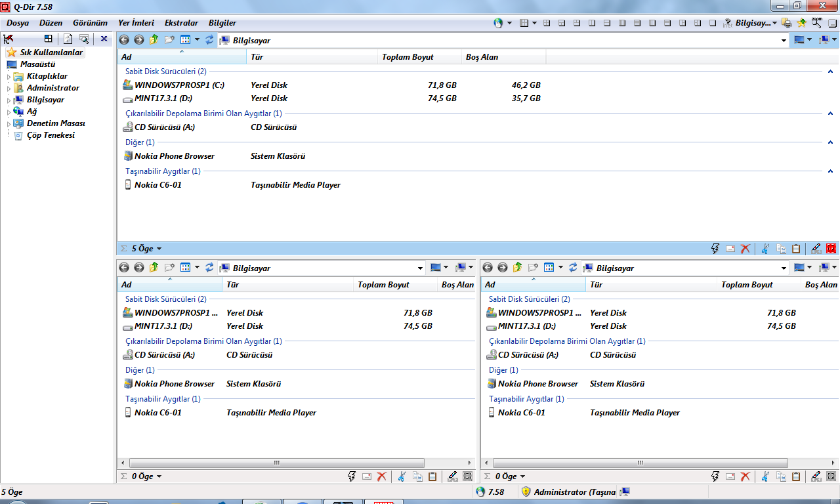
Task: Open the top pane address bar dropdown
Action: pyautogui.click(x=784, y=40)
